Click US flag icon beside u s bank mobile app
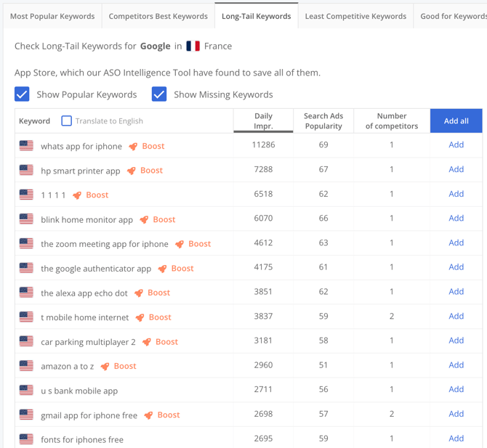The width and height of the screenshot is (487, 448). click(x=26, y=391)
